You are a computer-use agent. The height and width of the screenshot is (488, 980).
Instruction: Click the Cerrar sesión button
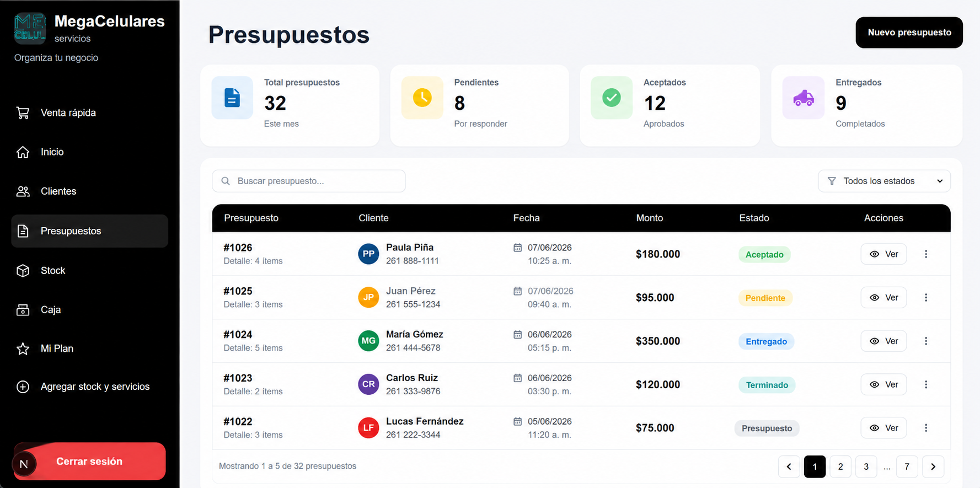pos(89,461)
